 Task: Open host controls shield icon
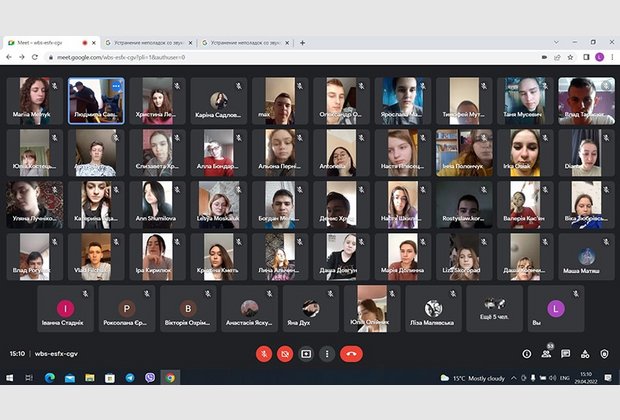[604, 353]
